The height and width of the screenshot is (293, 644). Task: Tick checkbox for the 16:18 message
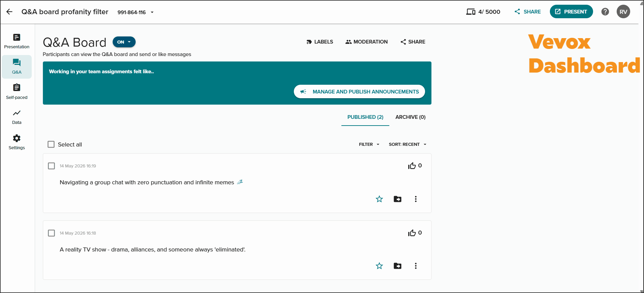click(x=51, y=233)
